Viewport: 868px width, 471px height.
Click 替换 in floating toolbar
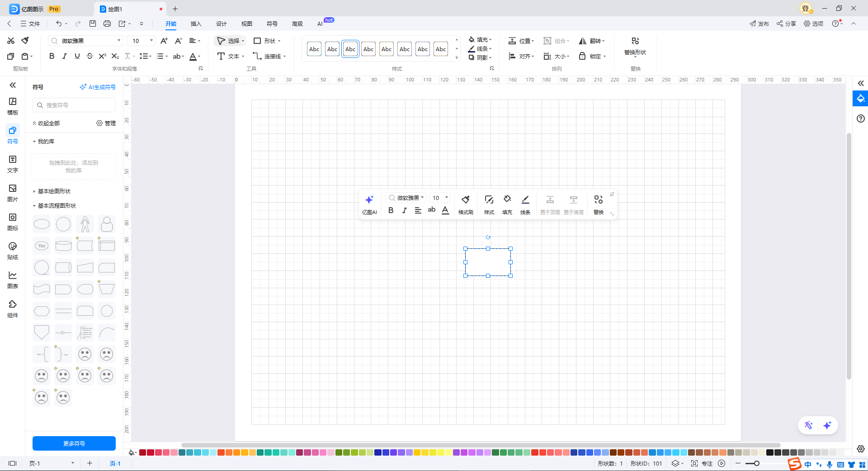point(599,205)
